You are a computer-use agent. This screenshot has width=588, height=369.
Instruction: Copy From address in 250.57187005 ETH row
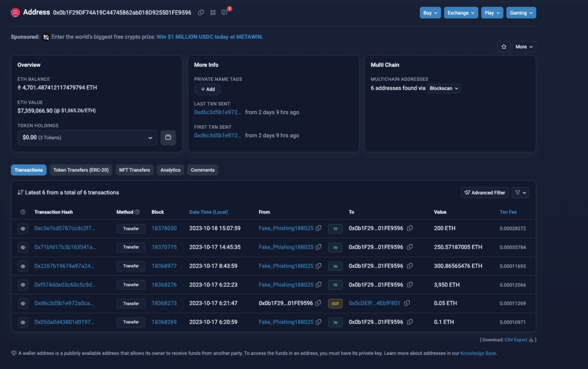[318, 247]
